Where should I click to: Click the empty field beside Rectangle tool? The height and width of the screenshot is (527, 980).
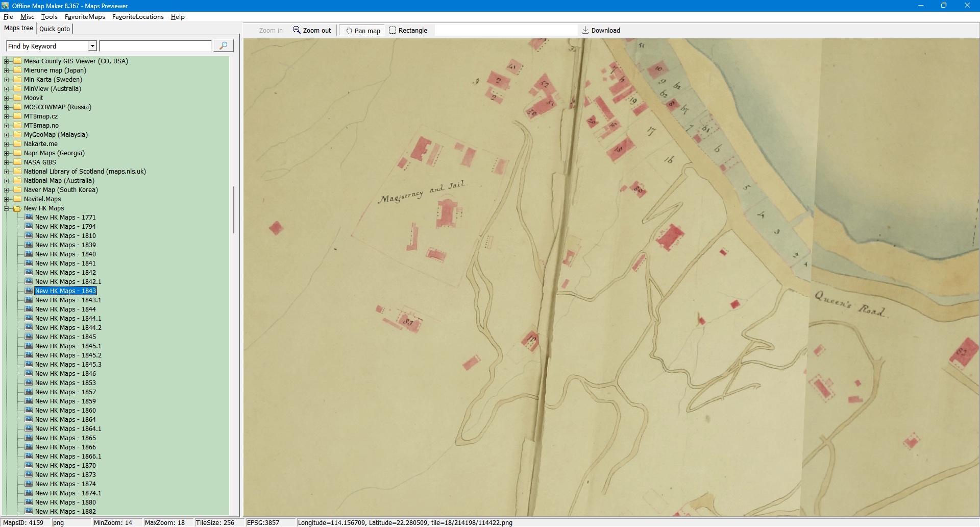point(505,31)
